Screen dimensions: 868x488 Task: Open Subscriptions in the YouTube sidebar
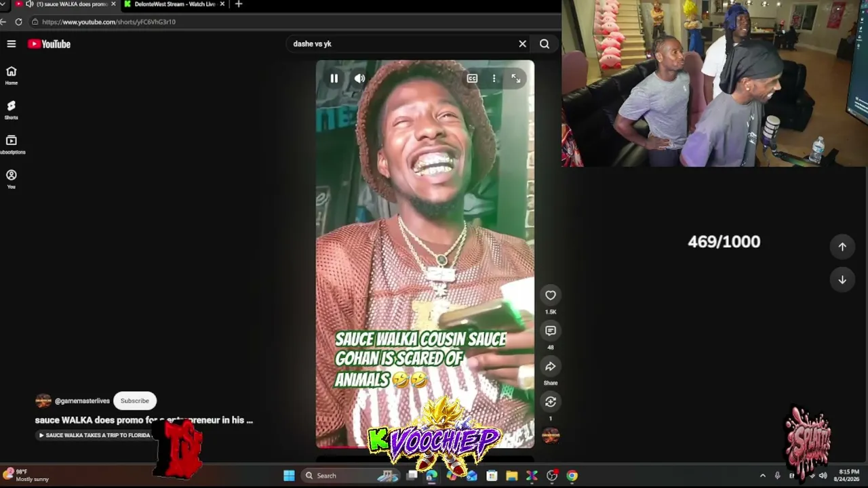12,144
